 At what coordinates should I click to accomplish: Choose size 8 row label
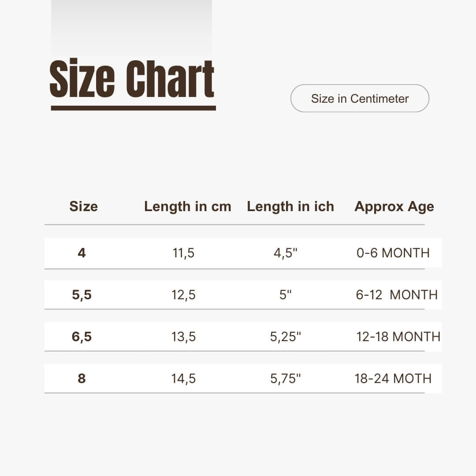click(x=82, y=379)
